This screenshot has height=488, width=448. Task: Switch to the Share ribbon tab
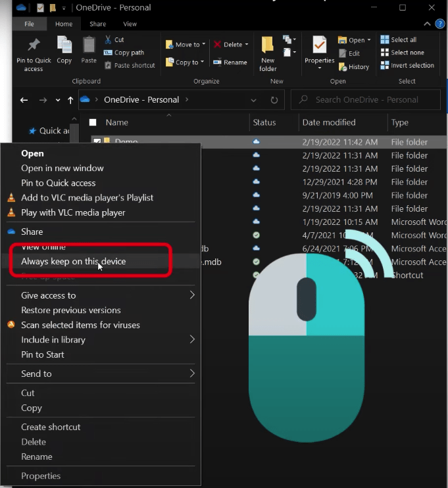98,24
